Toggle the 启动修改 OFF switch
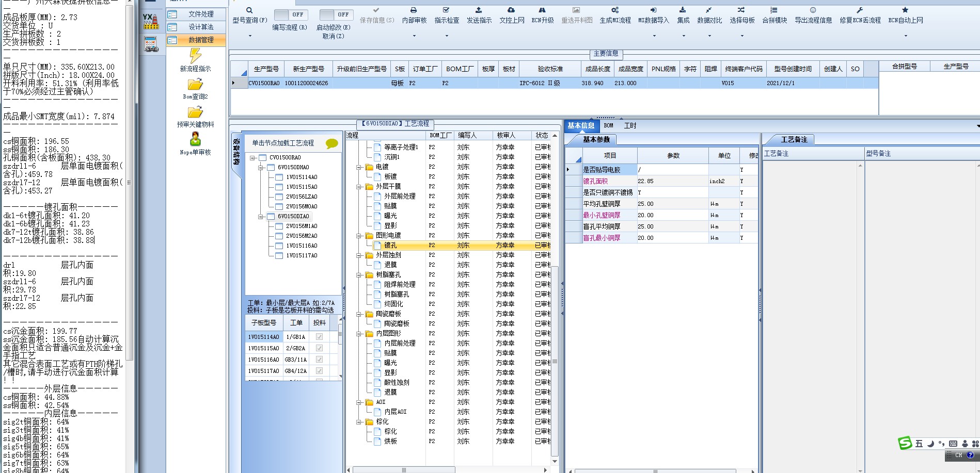The width and height of the screenshot is (980, 473). pos(336,15)
